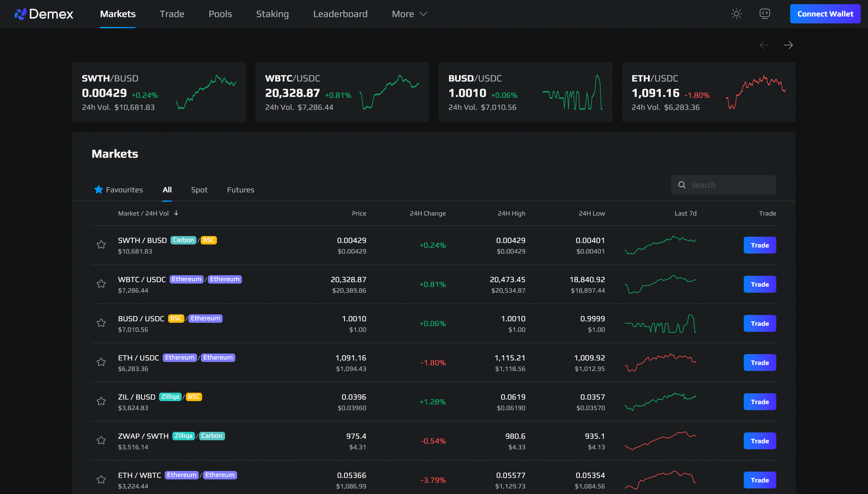Click the BSC tag on SWTH / BUSD
Screen dimensions: 868x494
point(209,240)
